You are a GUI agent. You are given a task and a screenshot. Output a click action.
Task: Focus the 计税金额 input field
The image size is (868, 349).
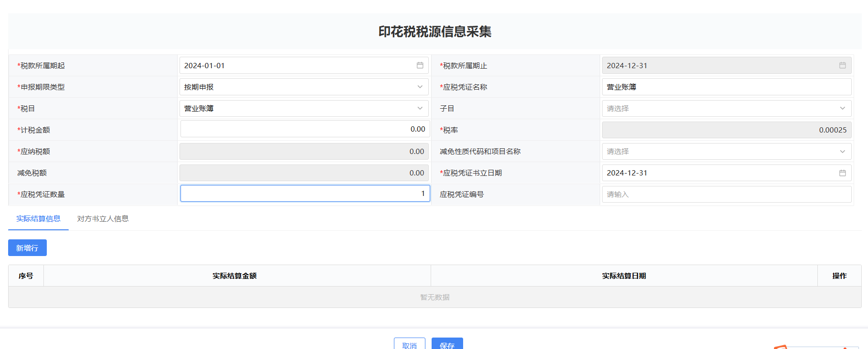pos(305,129)
